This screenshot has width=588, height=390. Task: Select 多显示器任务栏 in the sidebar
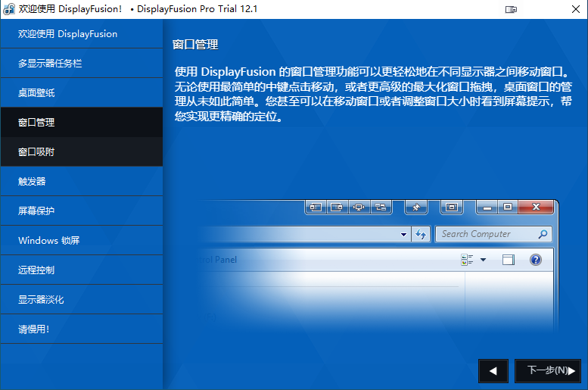click(x=82, y=63)
